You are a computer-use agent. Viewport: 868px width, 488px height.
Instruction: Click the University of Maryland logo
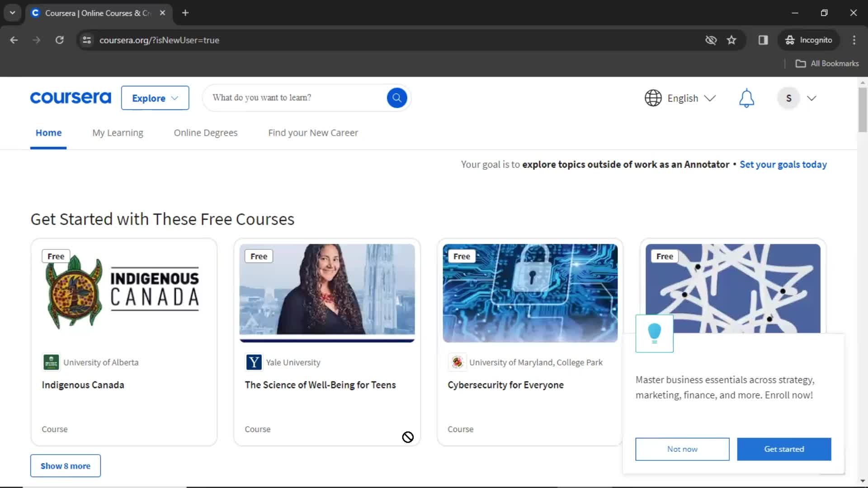coord(457,362)
